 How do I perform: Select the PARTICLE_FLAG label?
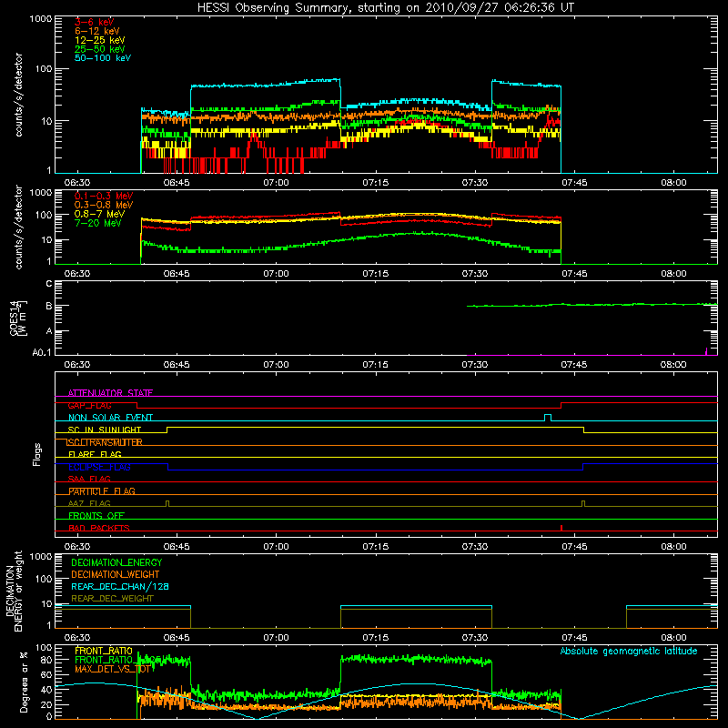pos(102,491)
